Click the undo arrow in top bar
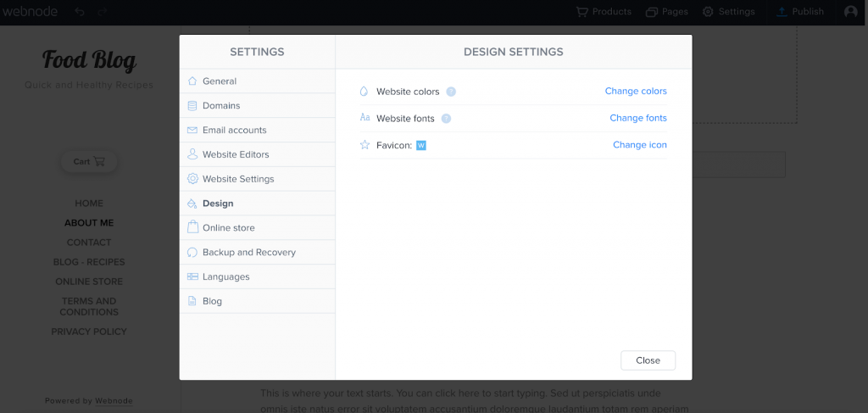 tap(80, 12)
